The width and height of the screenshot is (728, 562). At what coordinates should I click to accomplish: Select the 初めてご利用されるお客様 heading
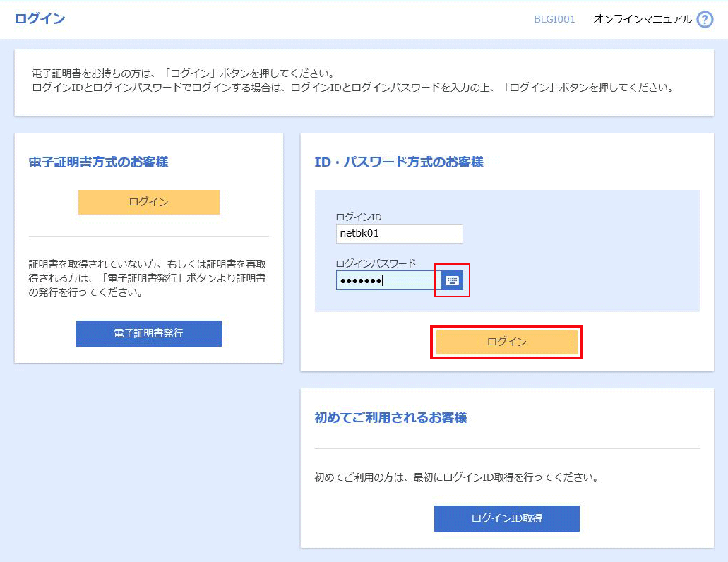pyautogui.click(x=390, y=418)
